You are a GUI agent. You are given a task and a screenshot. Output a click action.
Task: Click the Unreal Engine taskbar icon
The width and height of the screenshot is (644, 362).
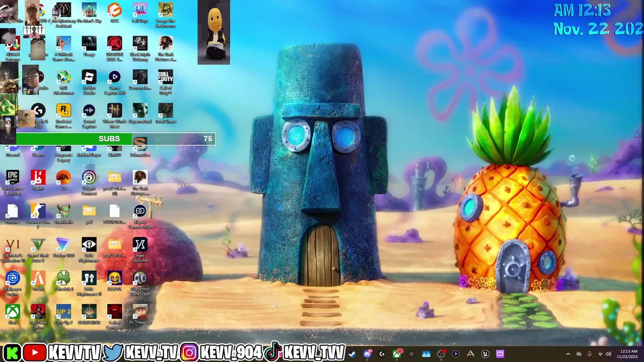(x=485, y=354)
